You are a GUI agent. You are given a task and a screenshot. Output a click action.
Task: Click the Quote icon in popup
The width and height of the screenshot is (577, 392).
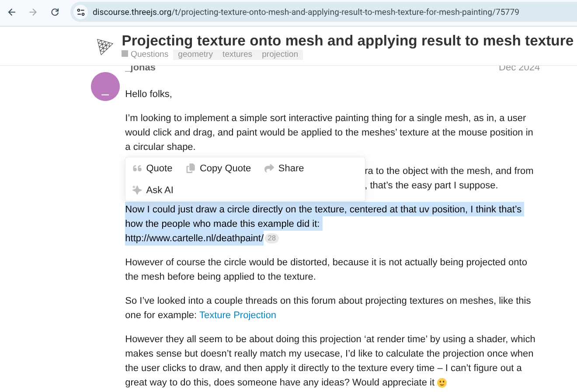pos(137,168)
